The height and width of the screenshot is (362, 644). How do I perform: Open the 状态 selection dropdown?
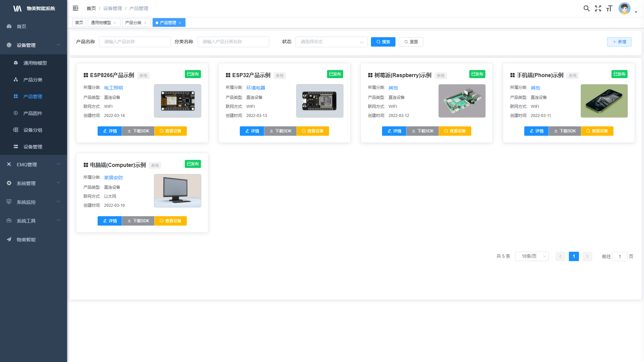point(331,42)
